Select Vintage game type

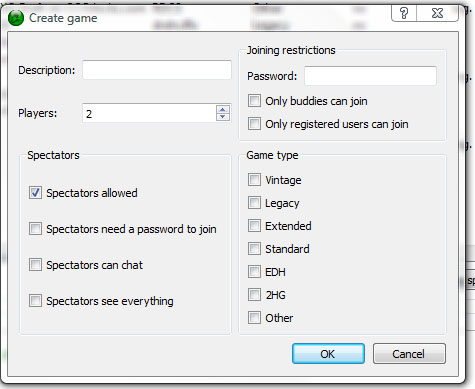tap(254, 180)
